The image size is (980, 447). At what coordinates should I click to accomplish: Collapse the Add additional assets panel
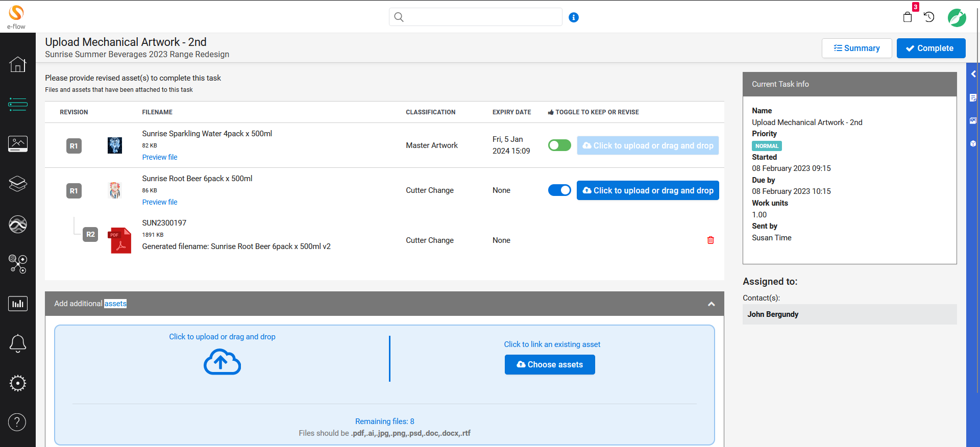point(711,304)
